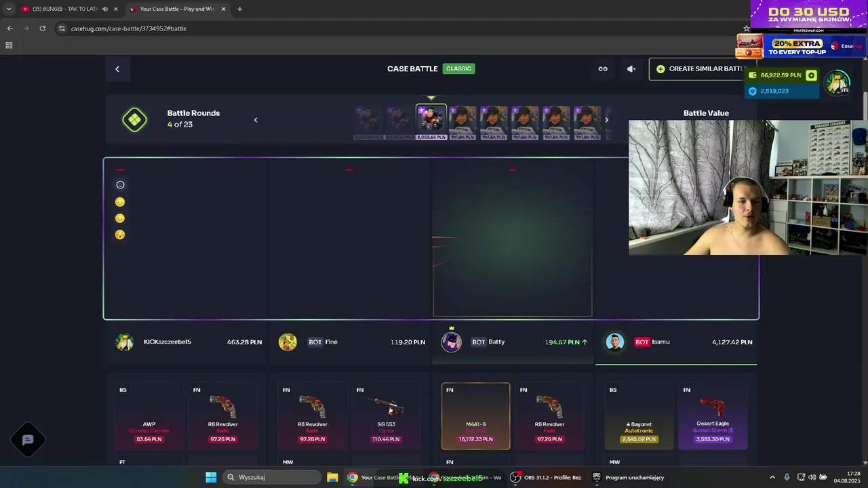Open the emoji reaction picker outline smiley
The image size is (868, 488).
[x=120, y=185]
